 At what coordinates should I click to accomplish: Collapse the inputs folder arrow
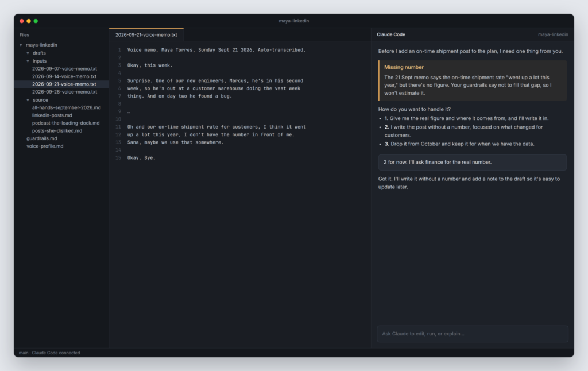28,61
